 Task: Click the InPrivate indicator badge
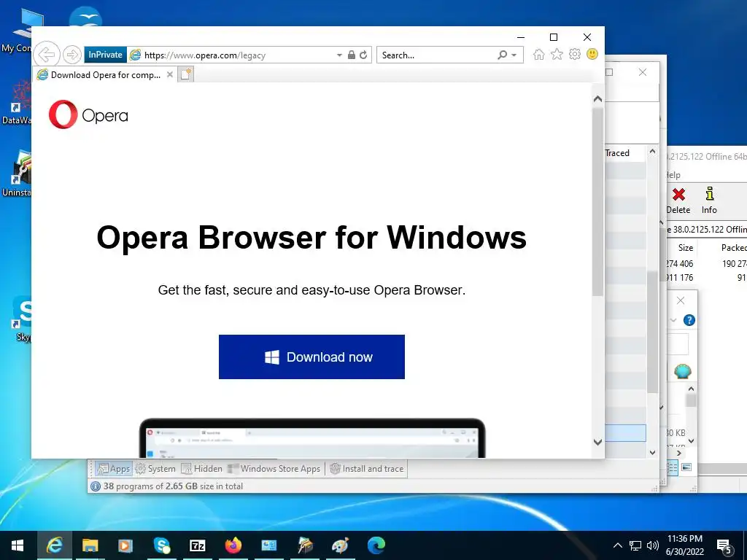coord(105,55)
